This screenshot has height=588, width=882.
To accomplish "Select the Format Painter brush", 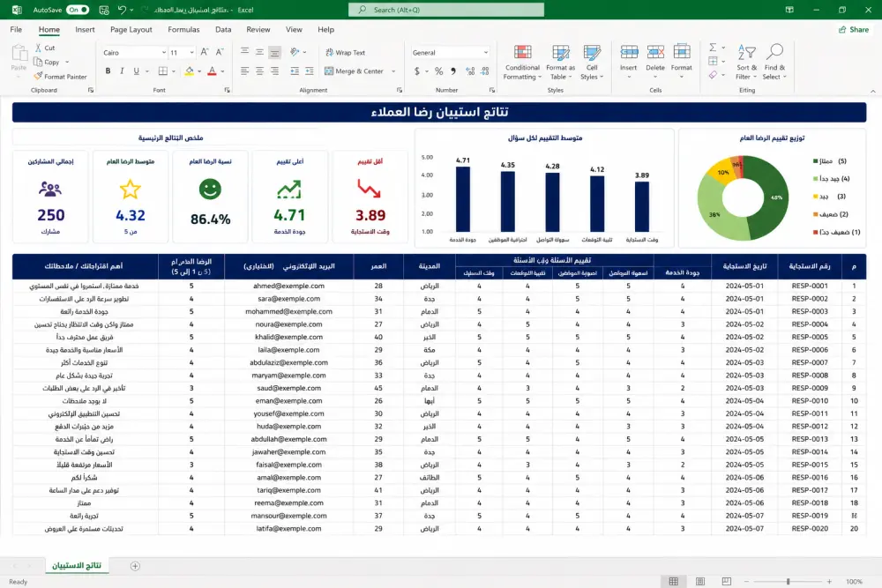I will pos(38,76).
